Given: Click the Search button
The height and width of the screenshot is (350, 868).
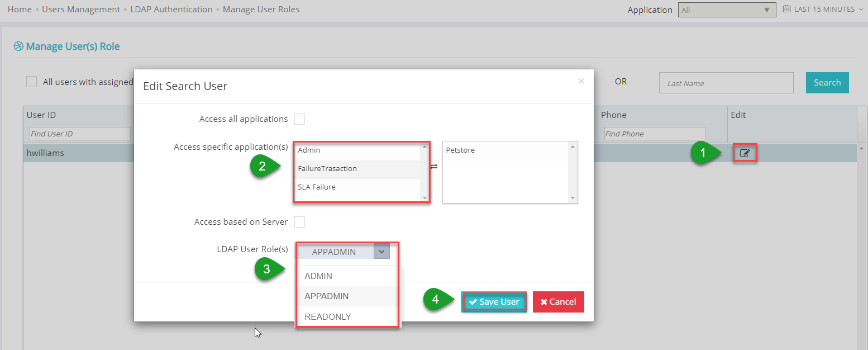Looking at the screenshot, I should [827, 83].
